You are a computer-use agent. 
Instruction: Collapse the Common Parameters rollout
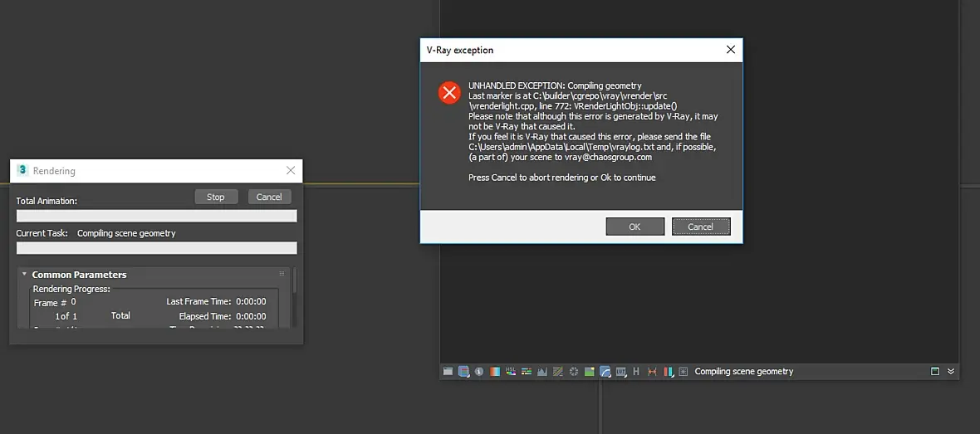(24, 274)
